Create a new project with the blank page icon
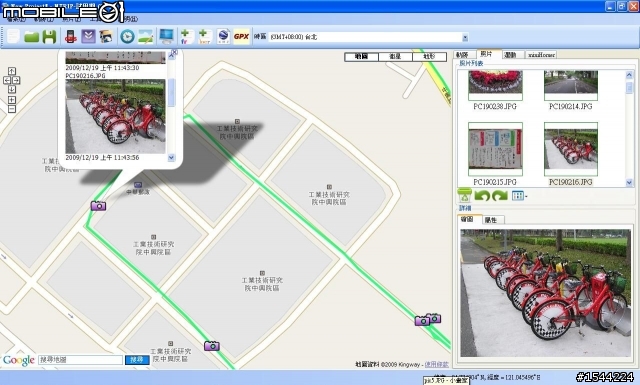The width and height of the screenshot is (640, 385). pyautogui.click(x=13, y=36)
